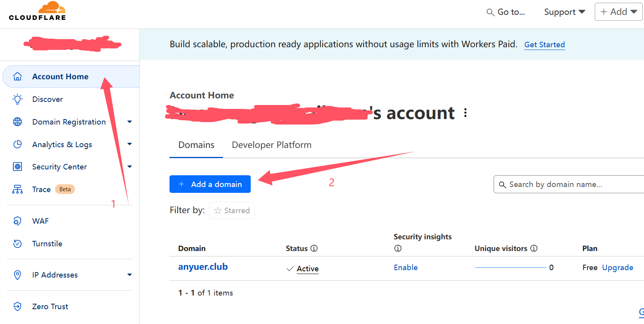Image resolution: width=644 pixels, height=324 pixels.
Task: Click the Active status label
Action: click(x=307, y=269)
